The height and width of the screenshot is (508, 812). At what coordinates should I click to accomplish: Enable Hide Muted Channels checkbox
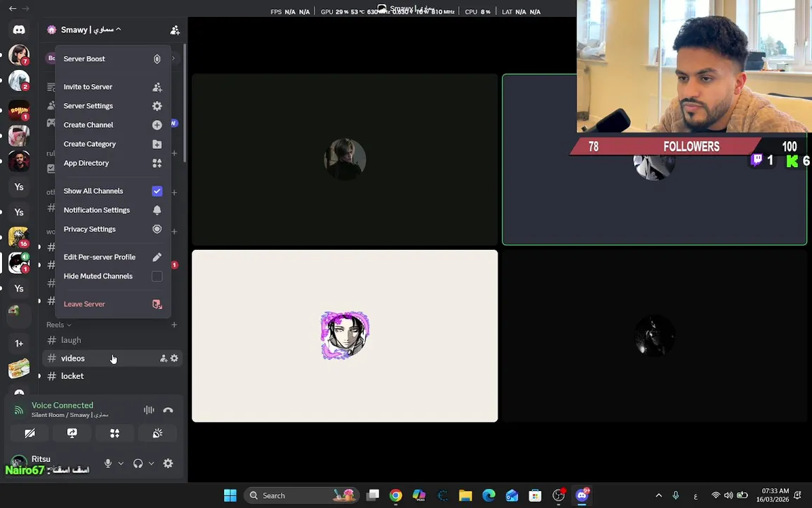157,277
